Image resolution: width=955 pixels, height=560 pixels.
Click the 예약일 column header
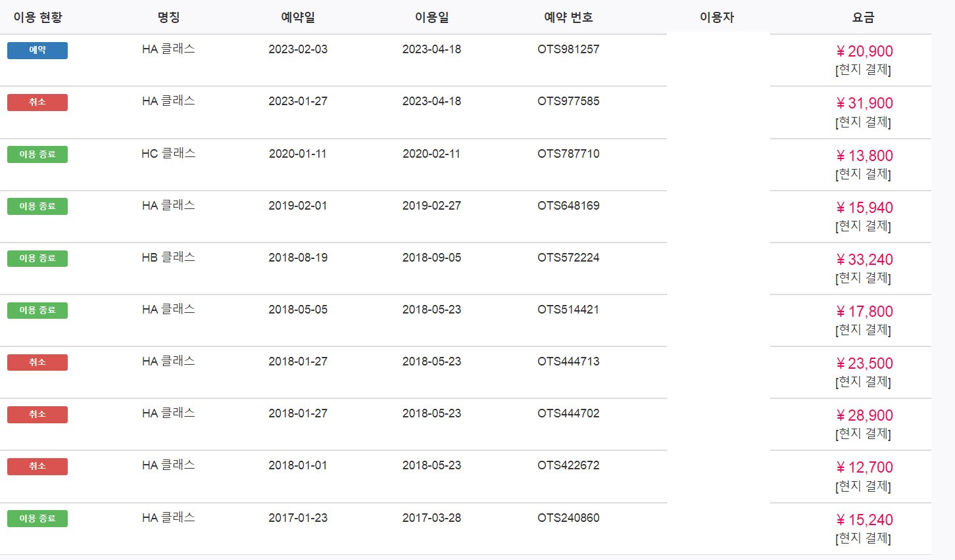point(298,18)
